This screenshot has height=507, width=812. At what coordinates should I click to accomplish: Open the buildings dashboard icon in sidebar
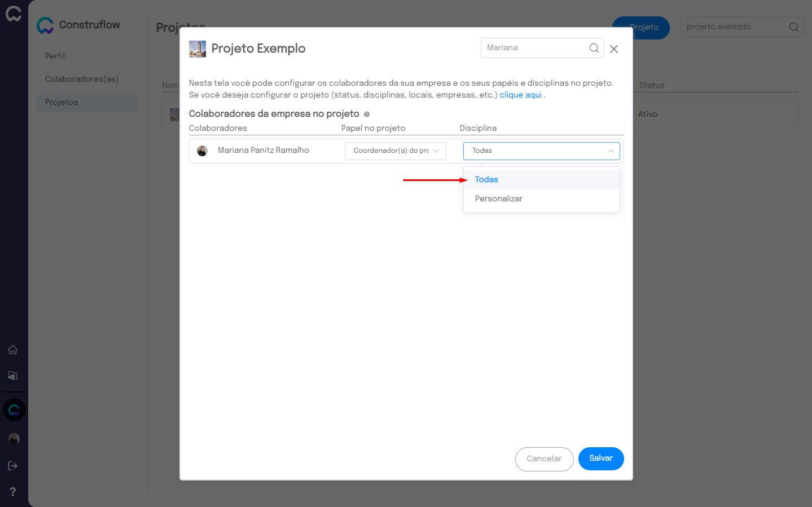12,376
